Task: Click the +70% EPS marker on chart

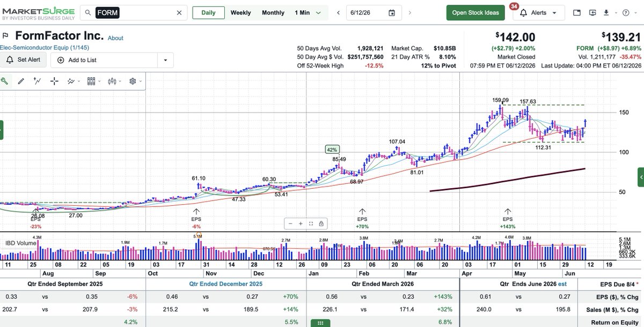Action: tap(362, 219)
